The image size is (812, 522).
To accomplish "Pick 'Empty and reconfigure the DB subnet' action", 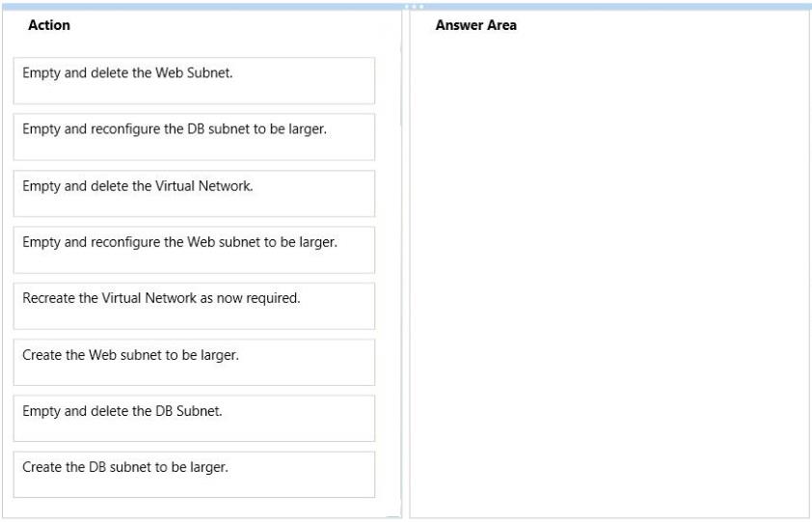I will 194,136.
